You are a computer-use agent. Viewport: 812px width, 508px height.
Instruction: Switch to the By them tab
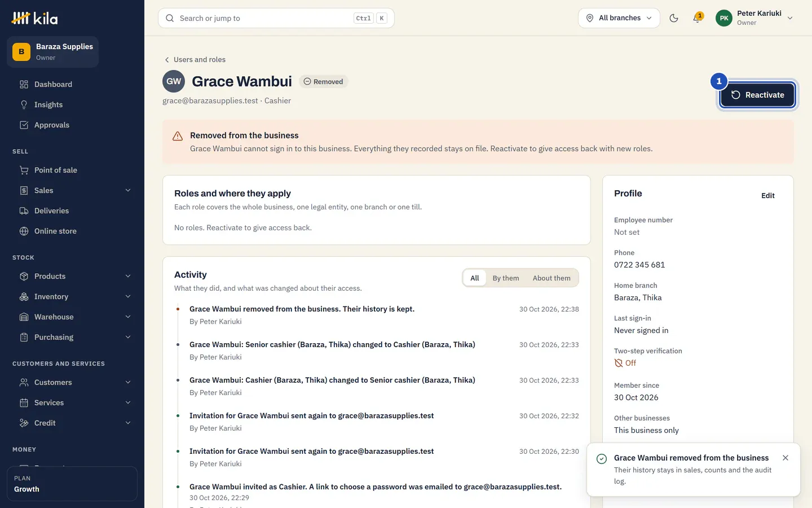[x=506, y=278]
